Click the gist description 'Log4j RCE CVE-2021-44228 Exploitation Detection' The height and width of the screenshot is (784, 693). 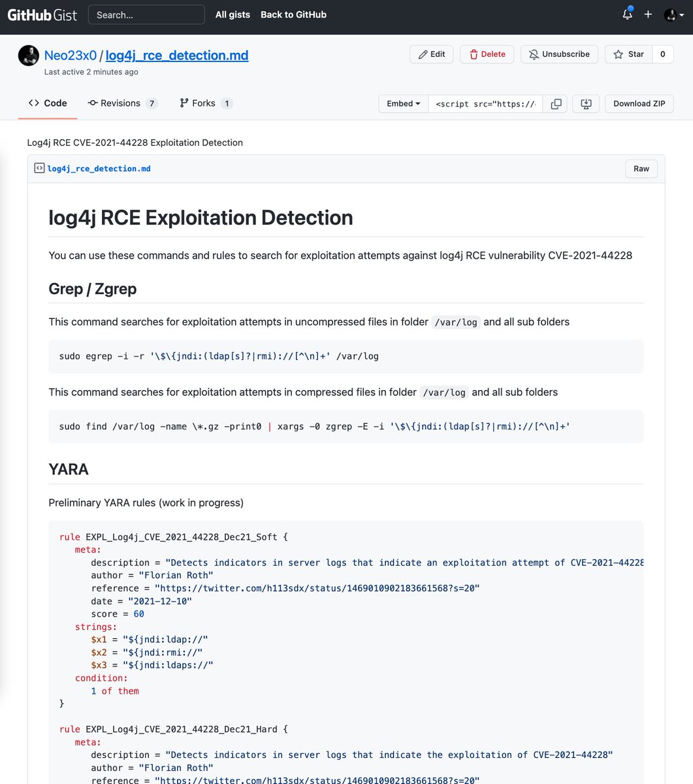click(135, 142)
